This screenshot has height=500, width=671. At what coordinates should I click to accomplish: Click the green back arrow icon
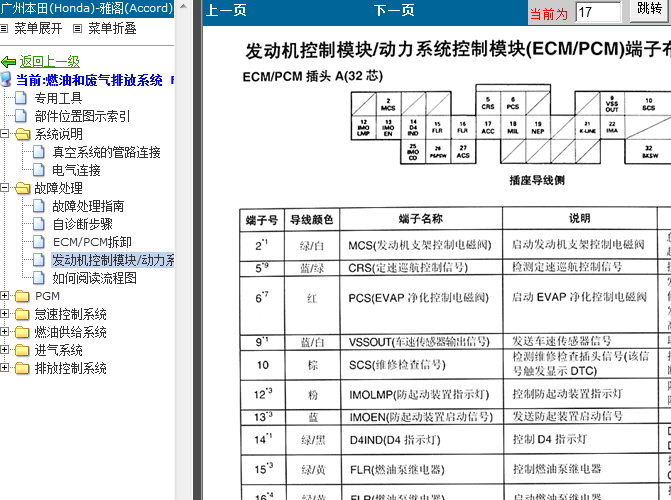(8, 62)
